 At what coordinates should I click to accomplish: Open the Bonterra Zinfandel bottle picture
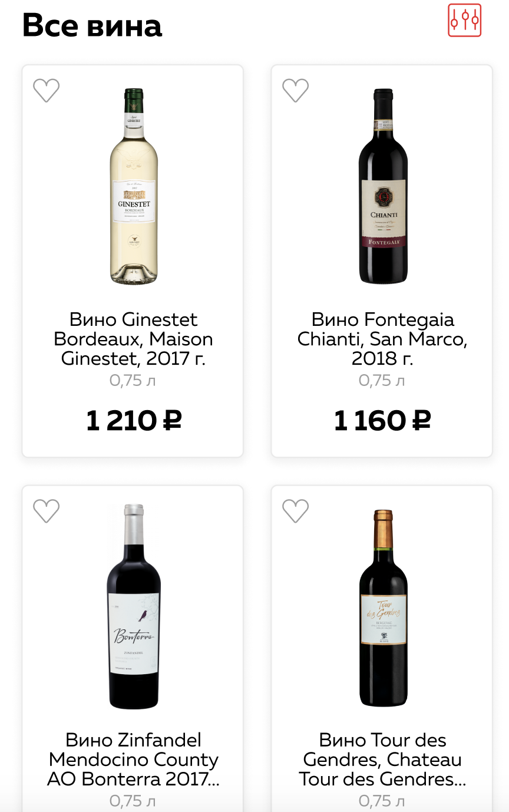134,607
